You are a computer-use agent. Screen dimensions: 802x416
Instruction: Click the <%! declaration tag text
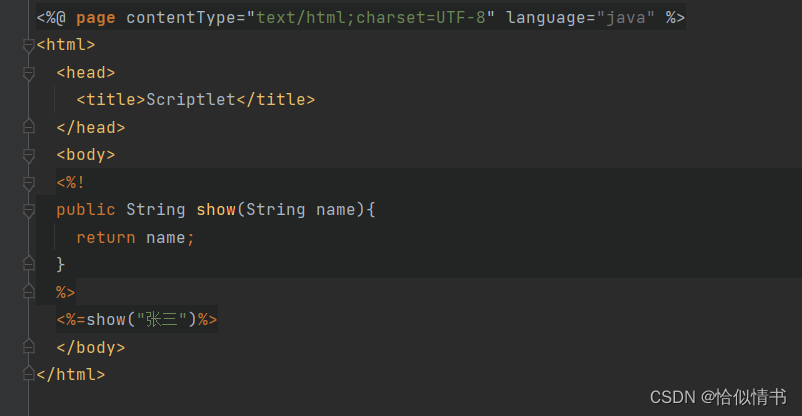pyautogui.click(x=71, y=182)
